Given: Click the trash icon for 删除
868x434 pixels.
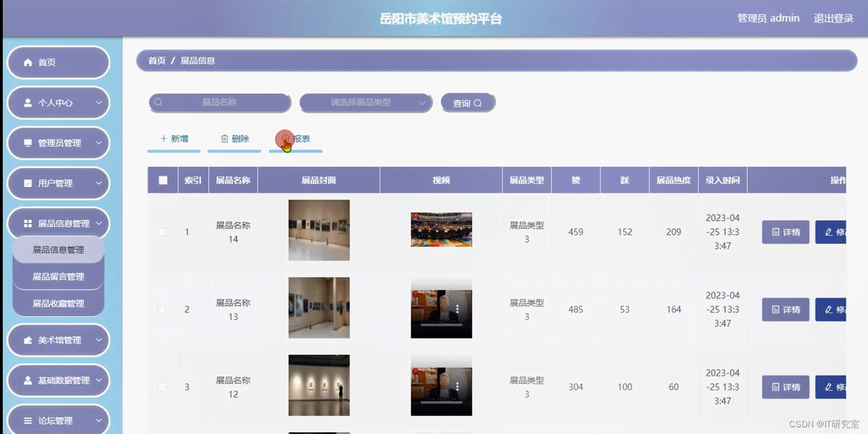Looking at the screenshot, I should tap(225, 139).
